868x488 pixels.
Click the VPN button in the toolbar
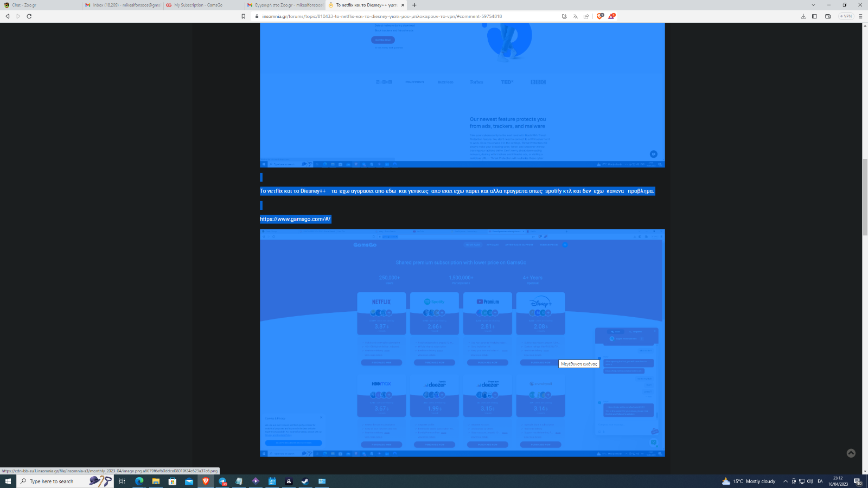846,16
